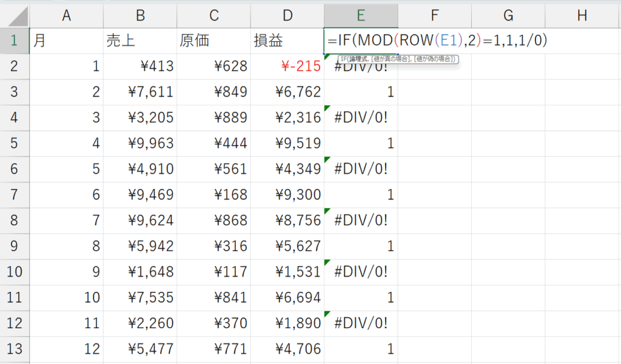Click 論理式 argument in formula tooltip
621x364 pixels.
click(x=357, y=59)
